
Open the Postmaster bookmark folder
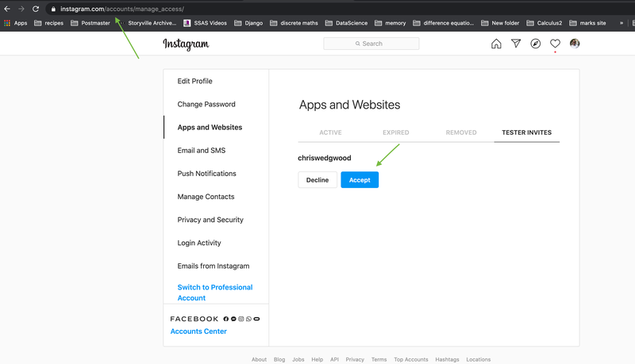pos(90,23)
